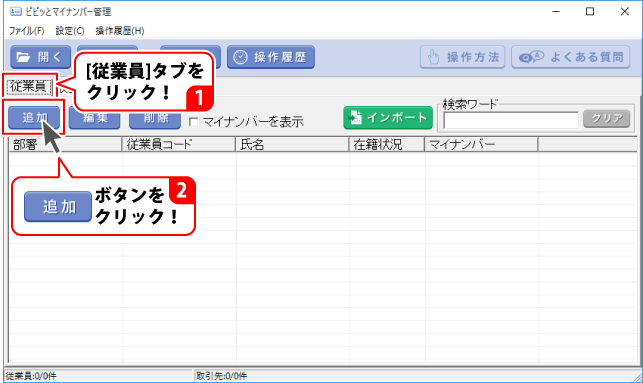Image resolution: width=643 pixels, height=383 pixels.
Task: Toggle マイナンバーを表示 checkbox
Action: pos(194,122)
